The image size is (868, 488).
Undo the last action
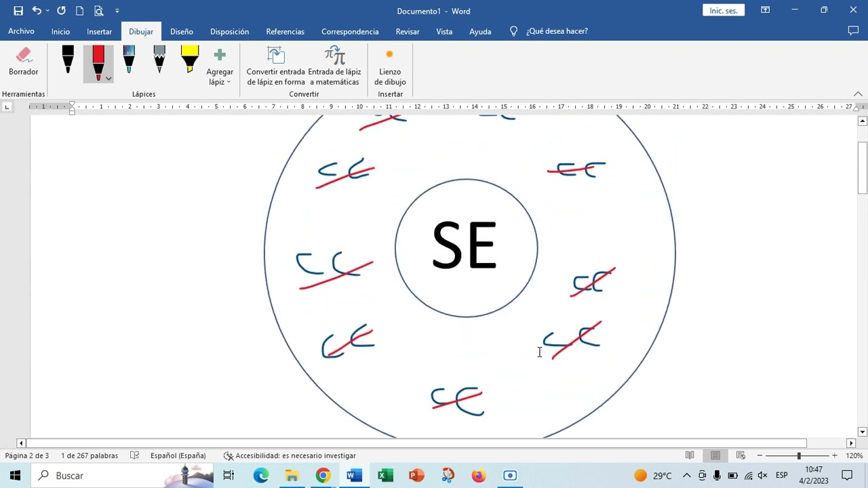coord(37,11)
